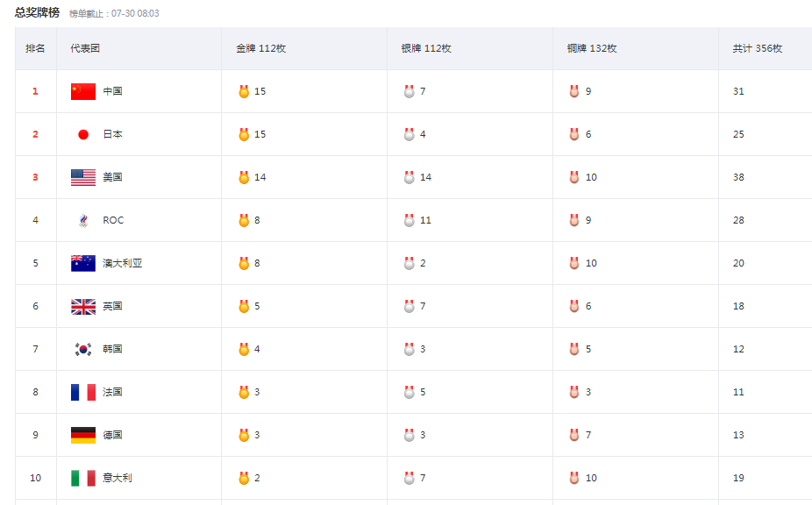Click the ROC emblem icon
This screenshot has height=505, width=812.
pyautogui.click(x=83, y=221)
